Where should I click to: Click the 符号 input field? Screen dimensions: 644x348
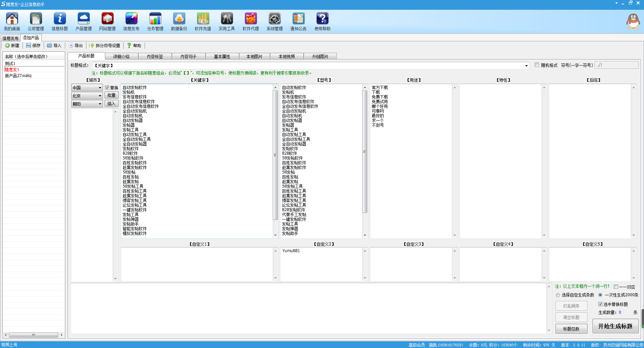click(616, 65)
